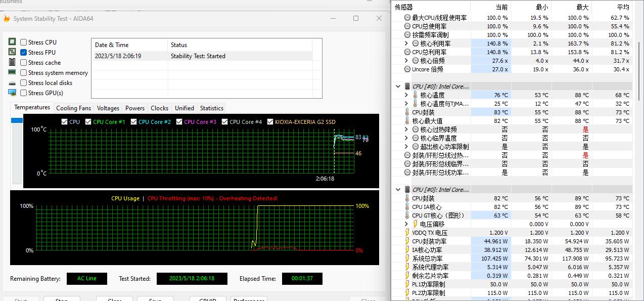Click the Stress cache memory chip icon

(x=11, y=62)
